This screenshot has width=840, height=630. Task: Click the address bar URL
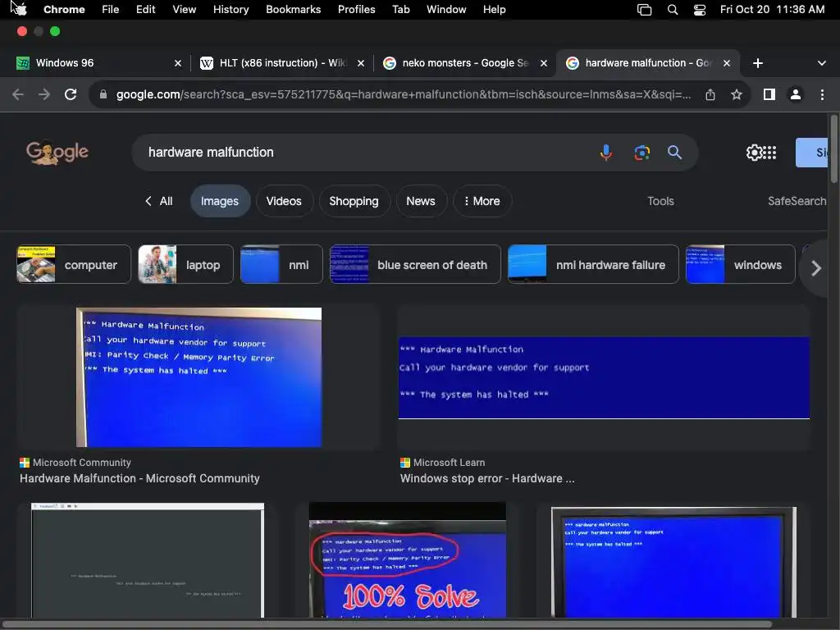404,95
